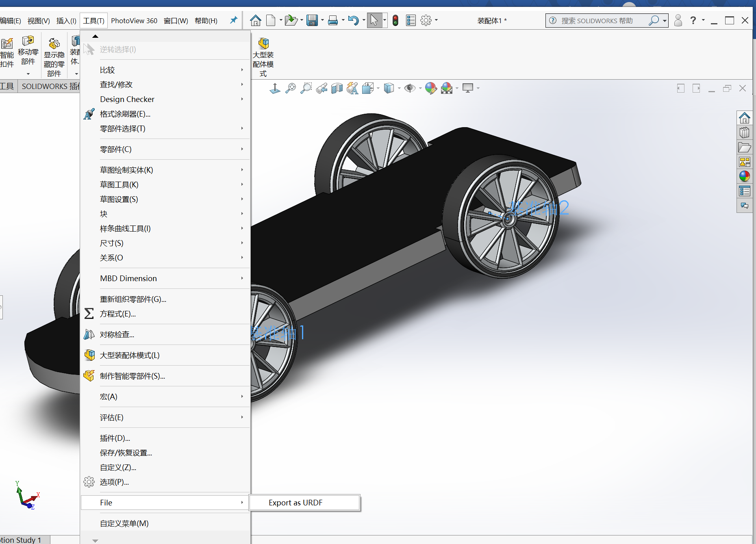The width and height of the screenshot is (756, 544).
Task: Click 对称检查... menu entry
Action: 165,334
